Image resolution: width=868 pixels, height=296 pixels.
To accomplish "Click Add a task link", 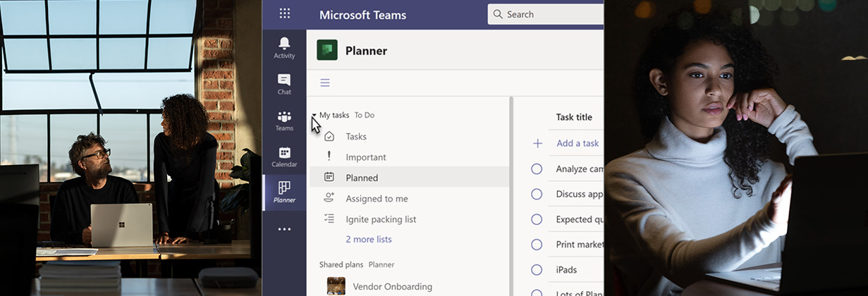I will tap(577, 143).
